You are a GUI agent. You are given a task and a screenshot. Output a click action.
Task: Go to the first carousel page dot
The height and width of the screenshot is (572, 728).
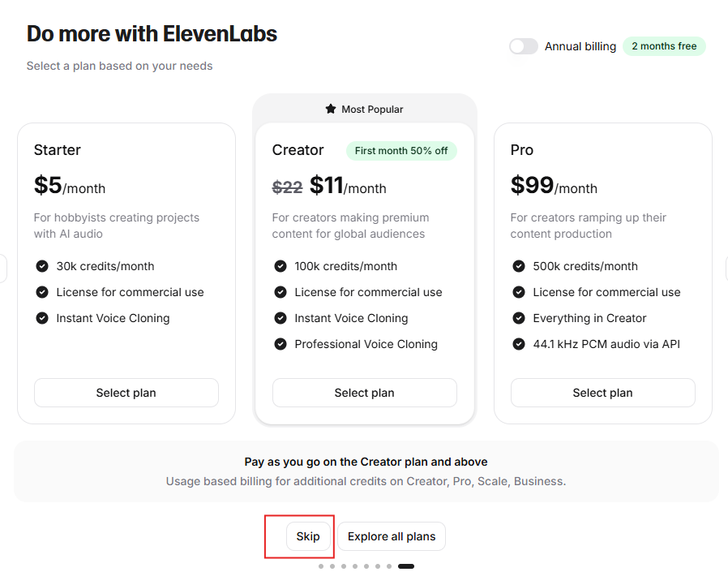pyautogui.click(x=321, y=566)
